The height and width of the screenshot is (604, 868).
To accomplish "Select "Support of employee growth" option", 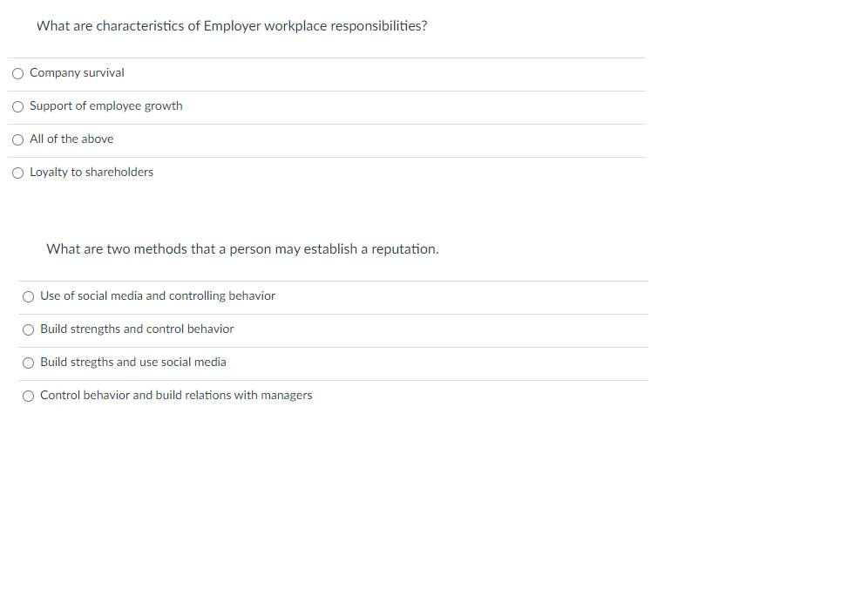I will click(17, 106).
